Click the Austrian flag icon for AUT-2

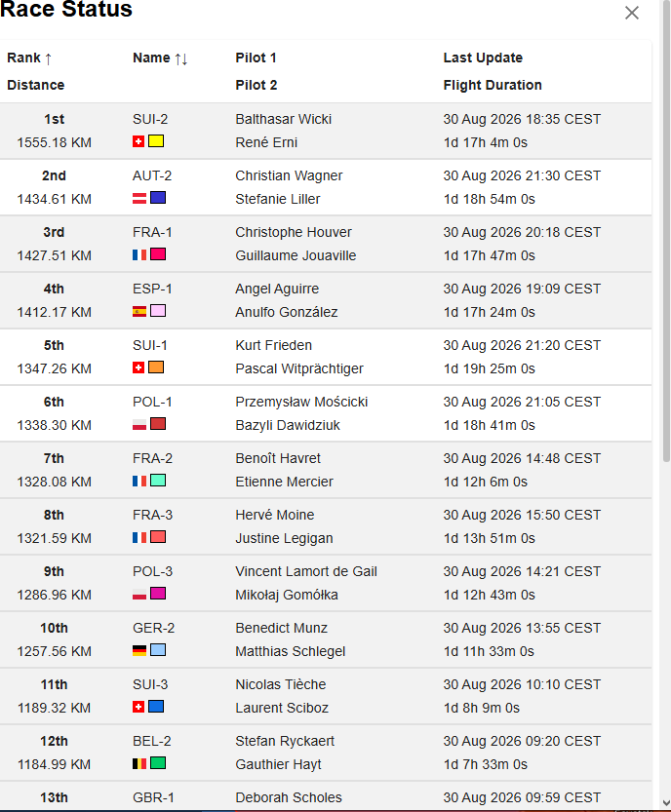tap(139, 198)
